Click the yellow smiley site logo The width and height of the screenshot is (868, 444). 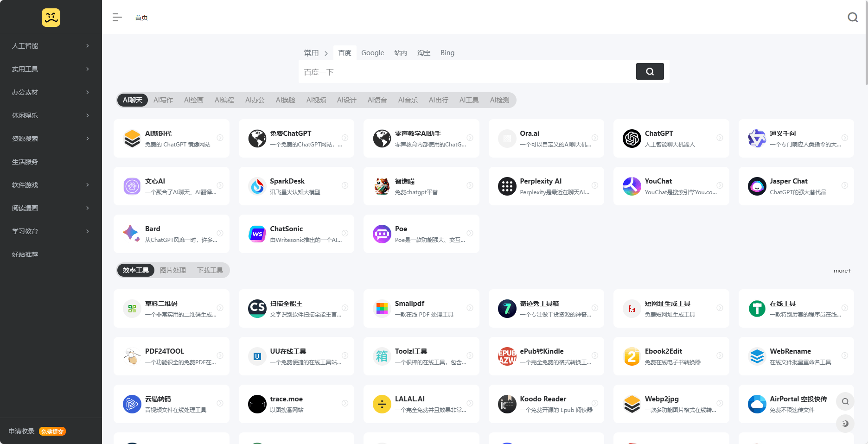coord(51,18)
